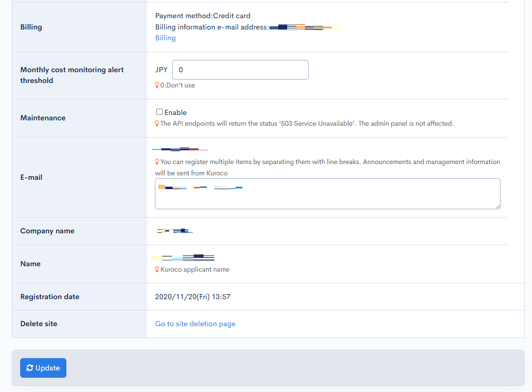
Task: Go to site deletion page
Action: (195, 324)
